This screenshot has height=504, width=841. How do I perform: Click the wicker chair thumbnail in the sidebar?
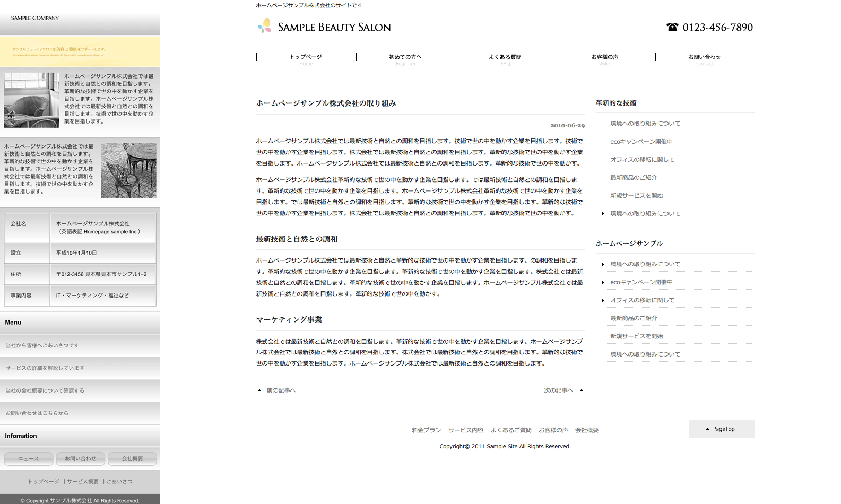pos(32,100)
